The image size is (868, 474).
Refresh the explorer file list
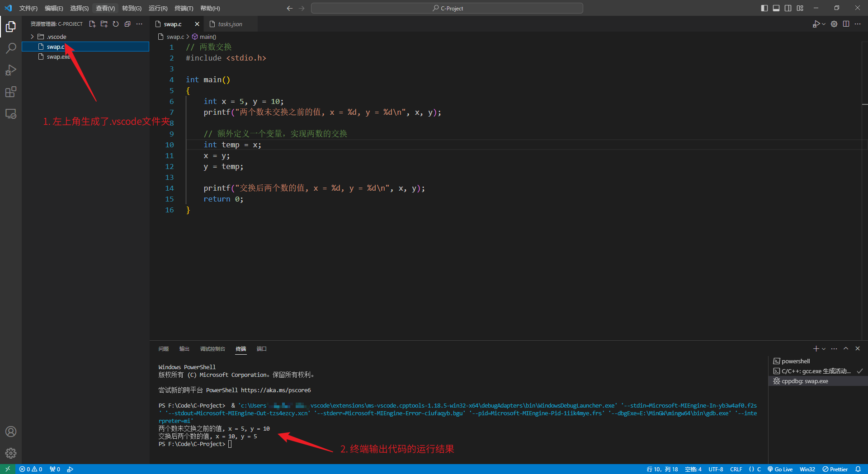click(116, 24)
